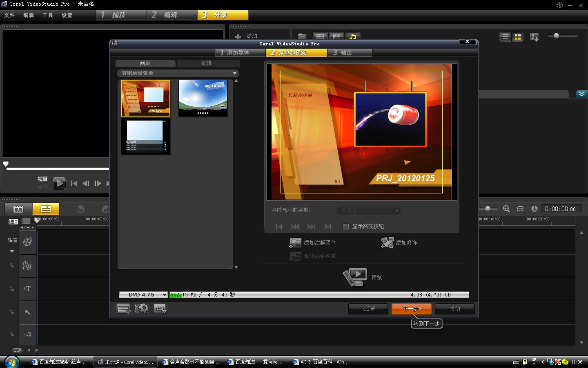588x368 pixels.
Task: Enable show highlight buttons checkbox
Action: pos(345,227)
